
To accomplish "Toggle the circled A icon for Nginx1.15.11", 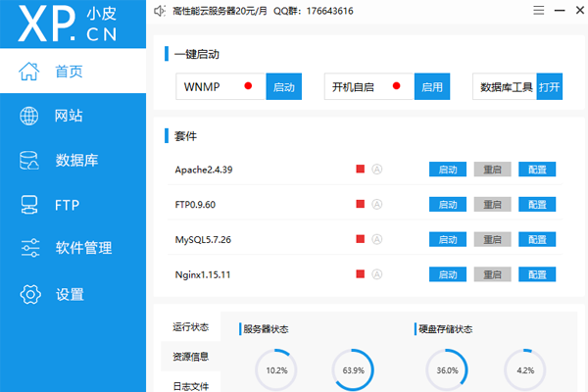I will (x=376, y=274).
